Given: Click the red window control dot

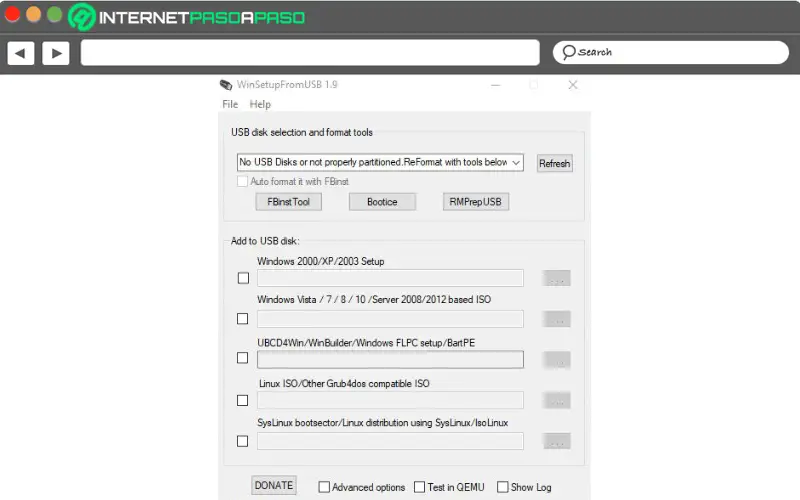Looking at the screenshot, I should click(x=12, y=14).
